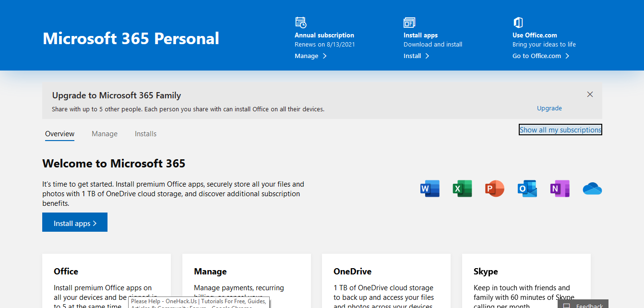Open the PowerPoint app icon

point(495,189)
